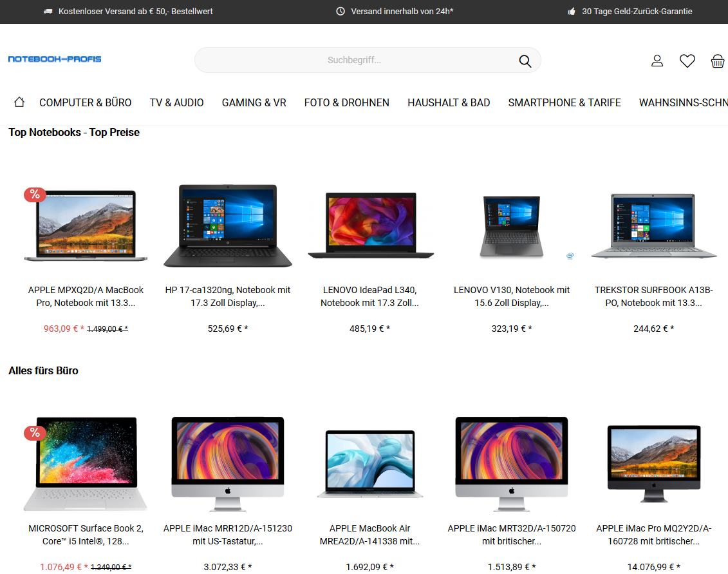Screen dimensions: 728x574
Task: Click the 323,19 € price
Action: tap(512, 329)
